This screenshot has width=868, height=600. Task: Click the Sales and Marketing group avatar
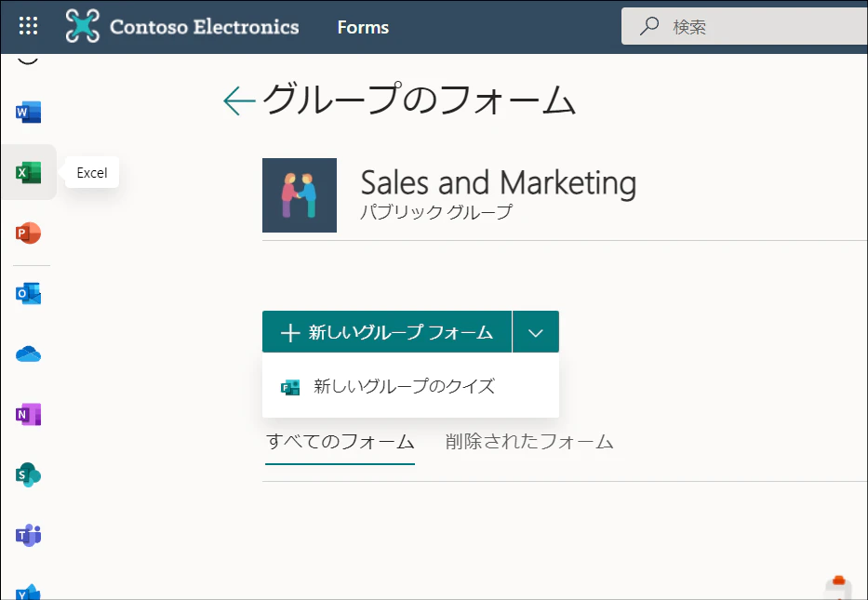(x=300, y=195)
